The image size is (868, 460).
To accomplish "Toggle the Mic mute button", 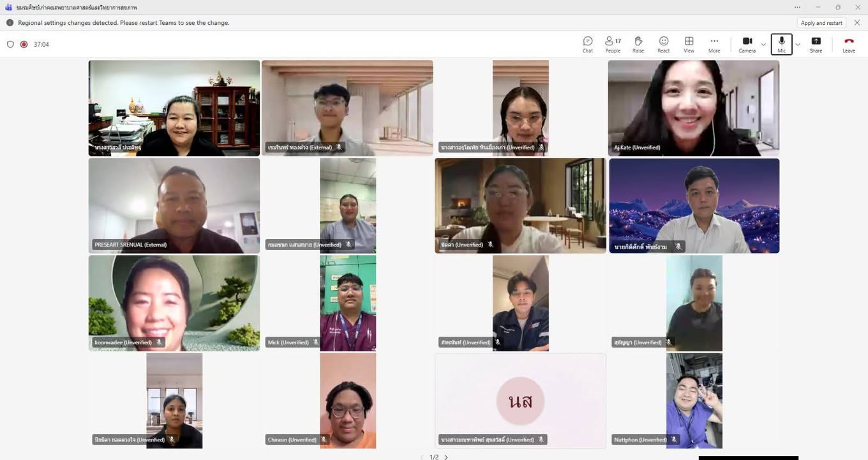I will click(781, 43).
